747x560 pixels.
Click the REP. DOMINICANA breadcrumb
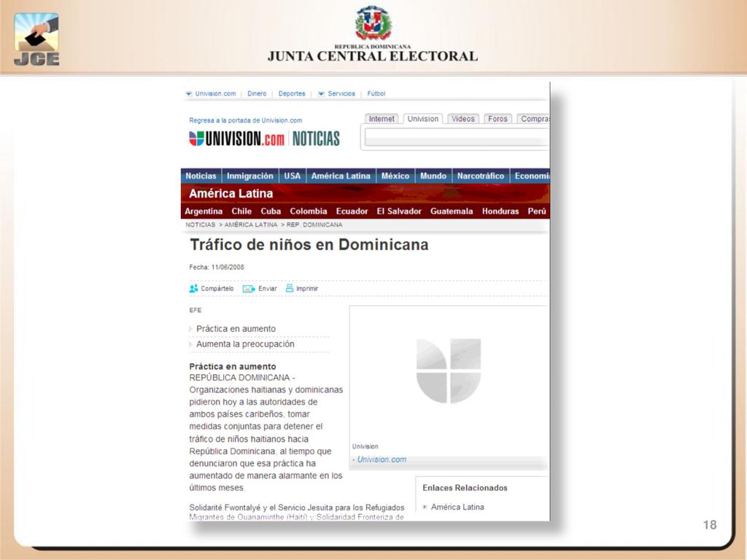[314, 225]
